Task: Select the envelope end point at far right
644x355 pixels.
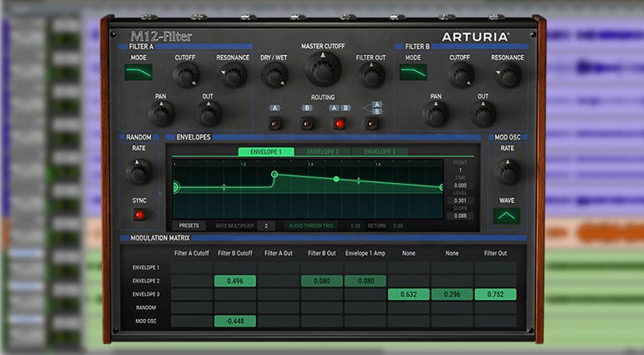Action: (441, 187)
